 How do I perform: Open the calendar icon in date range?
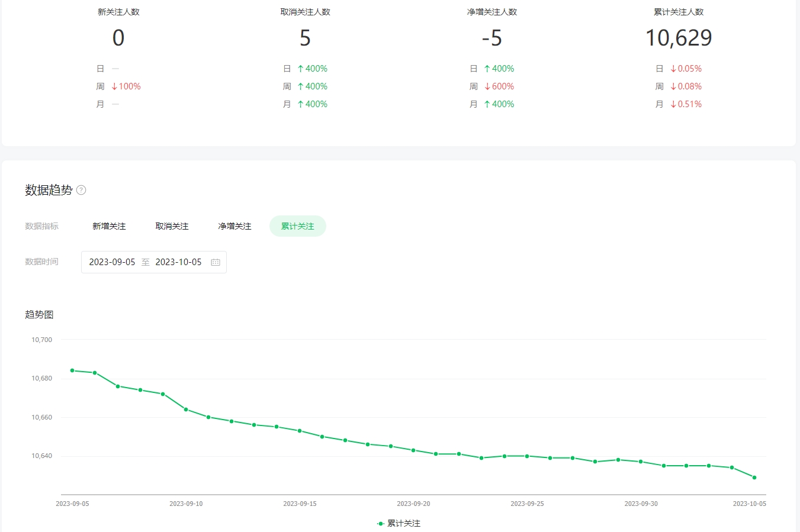point(216,262)
